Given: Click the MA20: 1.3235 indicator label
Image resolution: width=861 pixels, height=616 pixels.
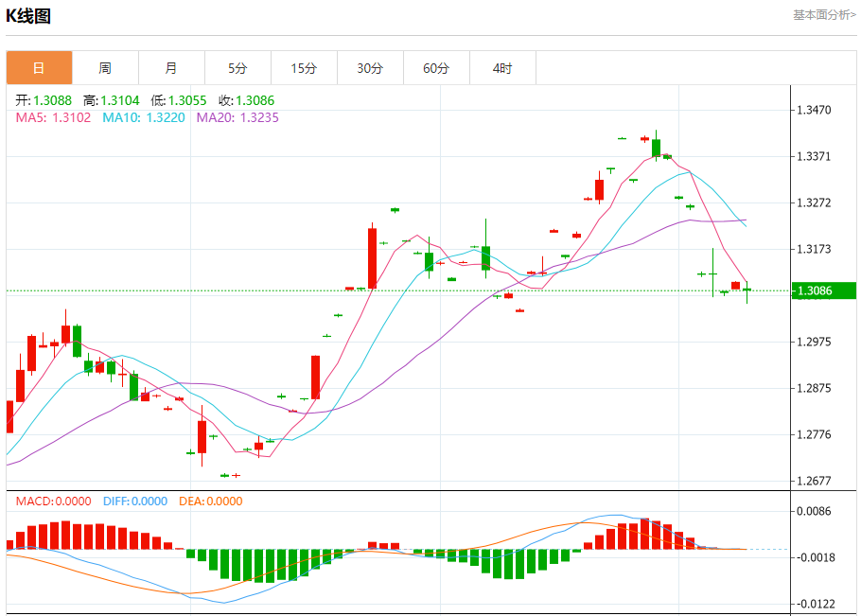Looking at the screenshot, I should (x=237, y=117).
